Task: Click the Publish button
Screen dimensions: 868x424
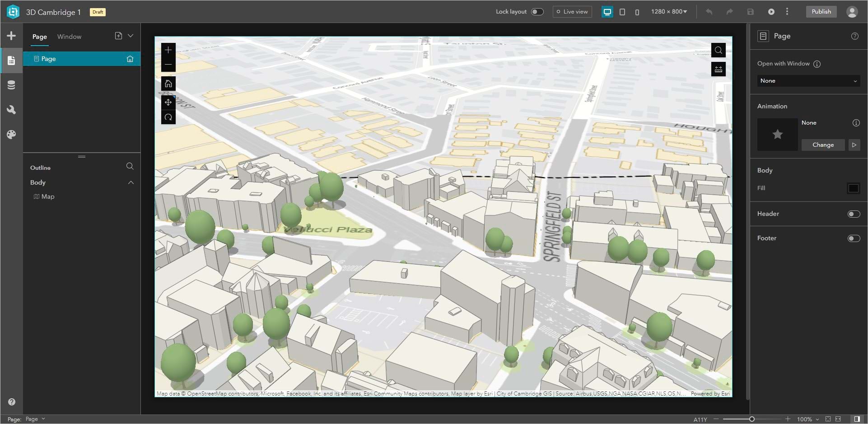Action: [821, 12]
